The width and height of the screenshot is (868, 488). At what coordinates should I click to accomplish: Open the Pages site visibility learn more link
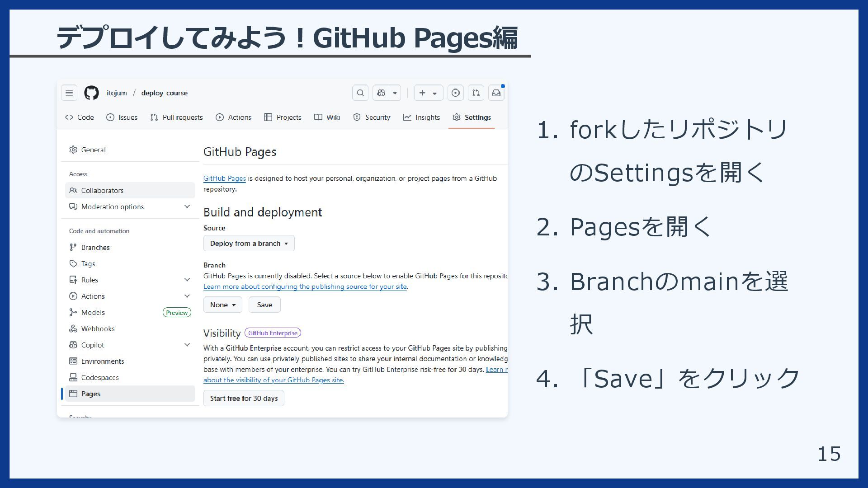pos(274,380)
